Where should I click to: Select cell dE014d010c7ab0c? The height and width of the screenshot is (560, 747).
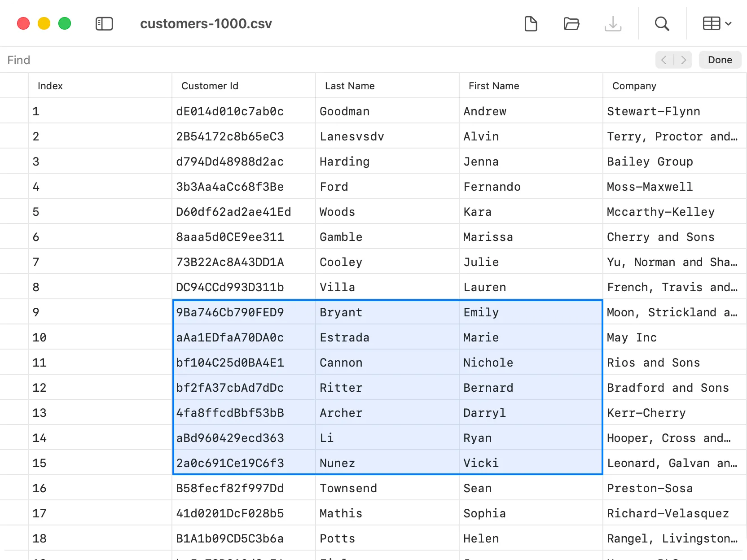tap(244, 111)
